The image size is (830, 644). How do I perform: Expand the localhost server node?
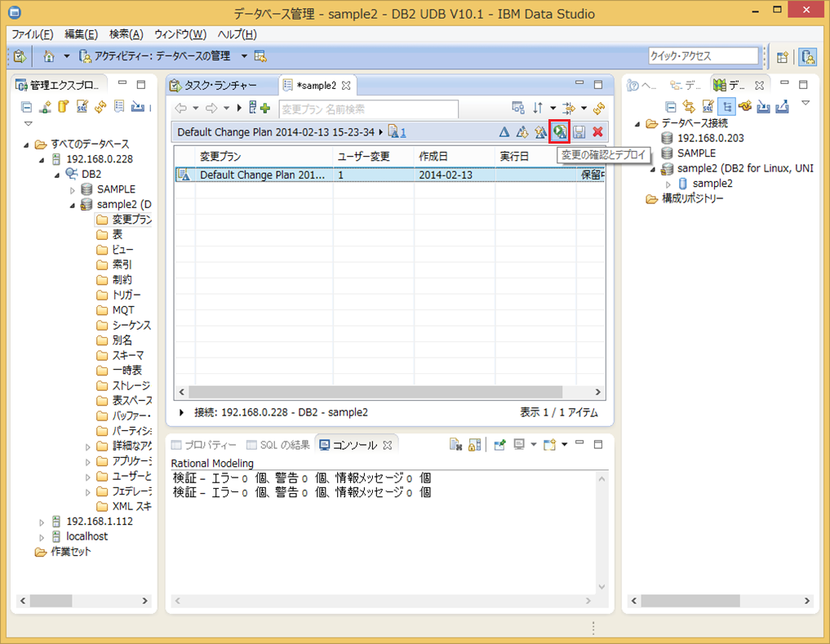tap(42, 537)
